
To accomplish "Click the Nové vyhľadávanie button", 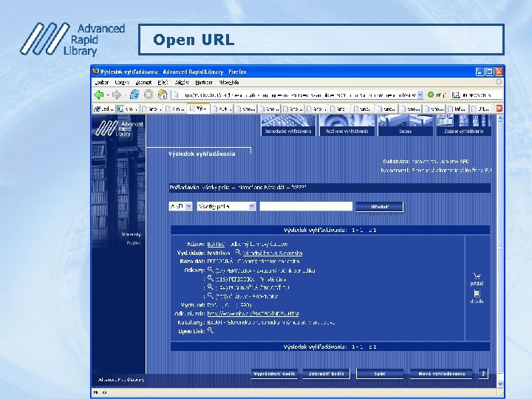I will 441,374.
